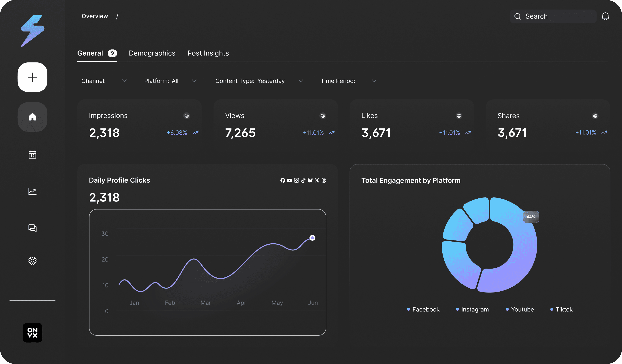Open settings gear icon in sidebar

click(32, 261)
